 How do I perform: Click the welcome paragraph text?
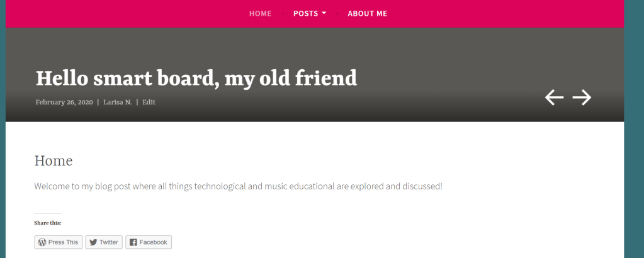(238, 186)
